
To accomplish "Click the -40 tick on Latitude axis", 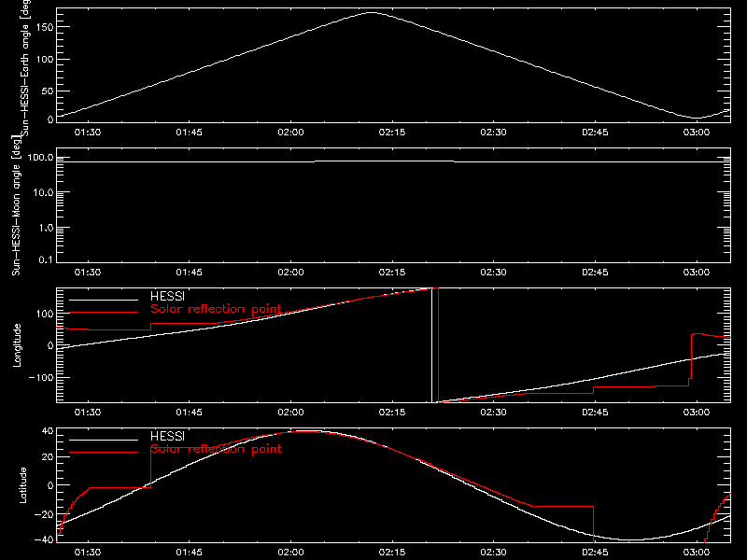I will 43,540.
